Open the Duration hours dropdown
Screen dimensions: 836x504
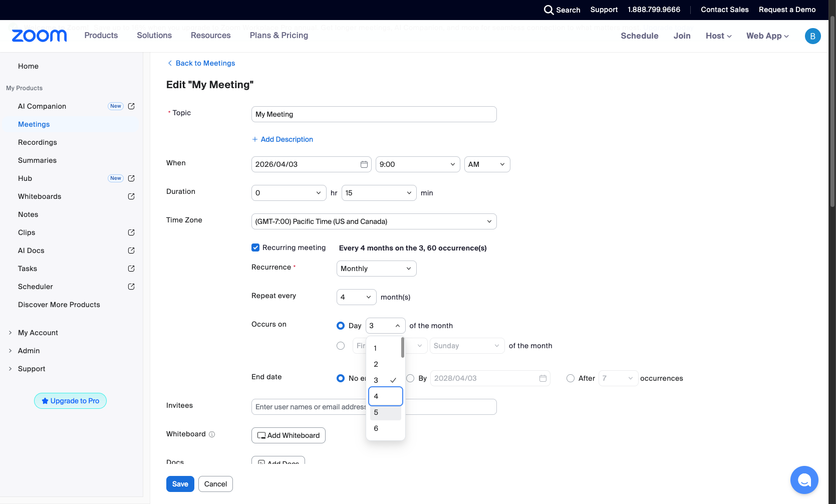tap(289, 193)
